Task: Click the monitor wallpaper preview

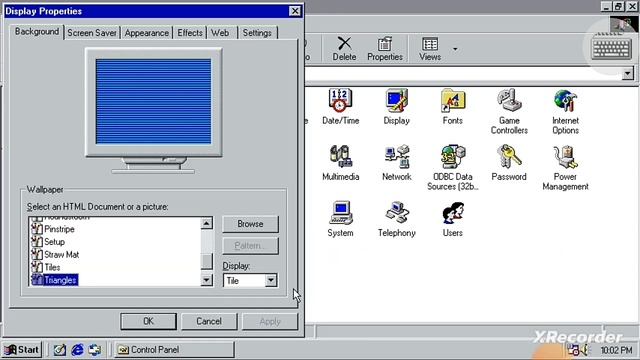Action: (153, 101)
